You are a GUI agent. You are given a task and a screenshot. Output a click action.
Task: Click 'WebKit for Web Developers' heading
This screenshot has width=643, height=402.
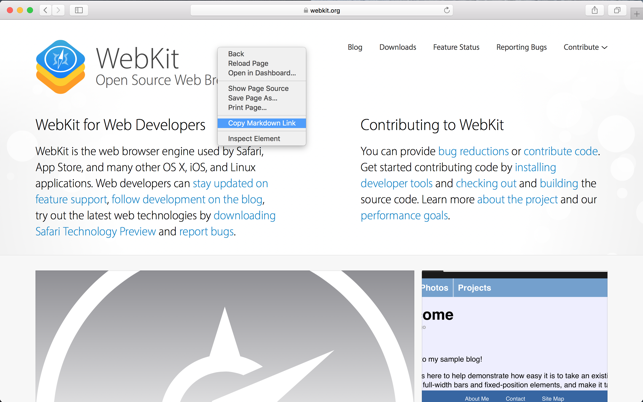pyautogui.click(x=120, y=125)
